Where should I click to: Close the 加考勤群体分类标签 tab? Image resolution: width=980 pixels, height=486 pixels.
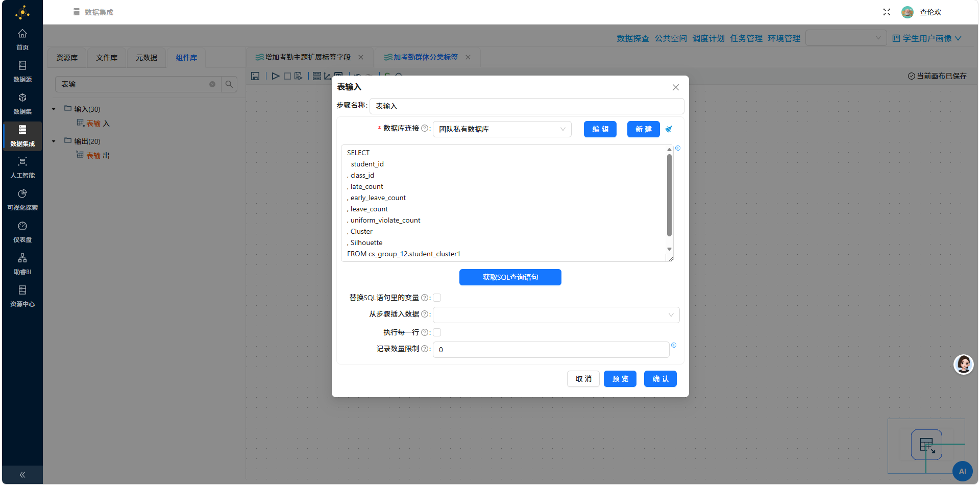tap(468, 57)
